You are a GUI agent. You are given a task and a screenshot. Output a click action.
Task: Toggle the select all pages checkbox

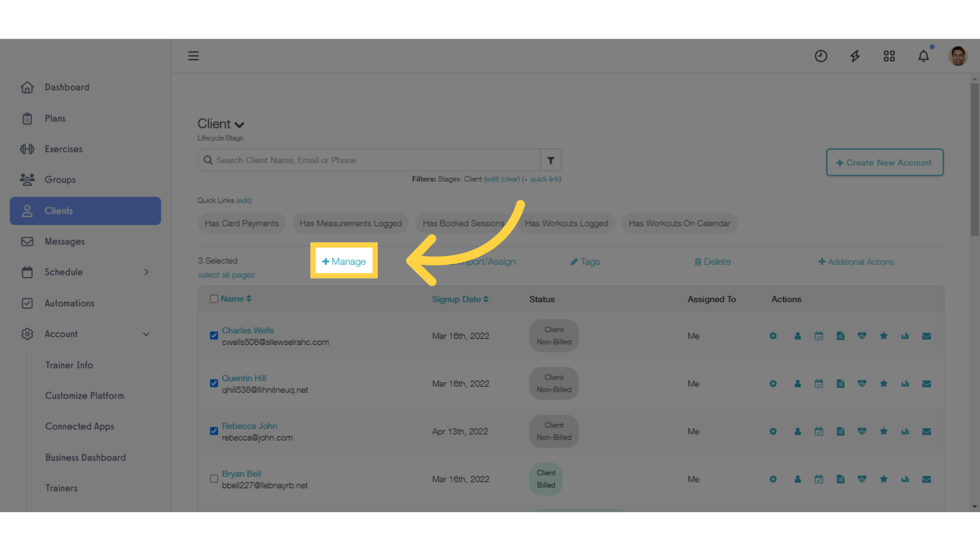[x=226, y=274]
